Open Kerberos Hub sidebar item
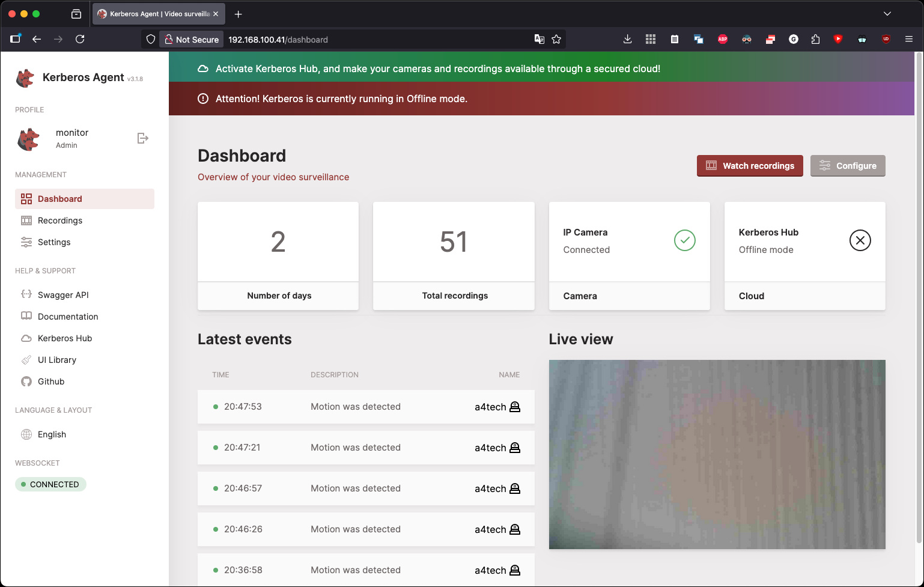 point(85,338)
